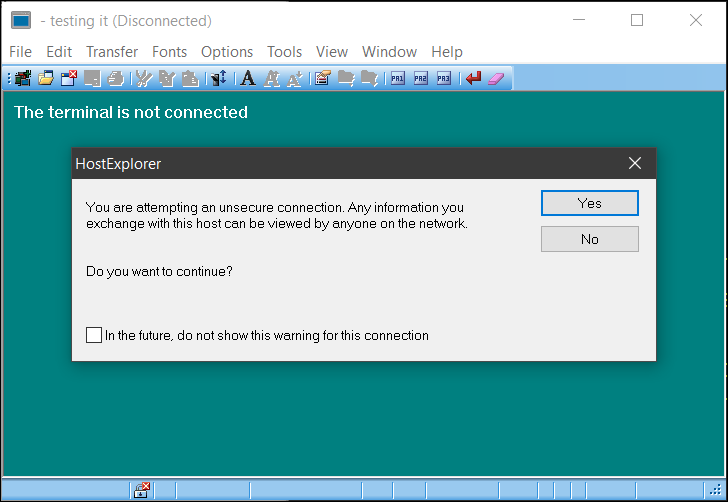
Task: Click the red Enter arrow icon
Action: (474, 78)
